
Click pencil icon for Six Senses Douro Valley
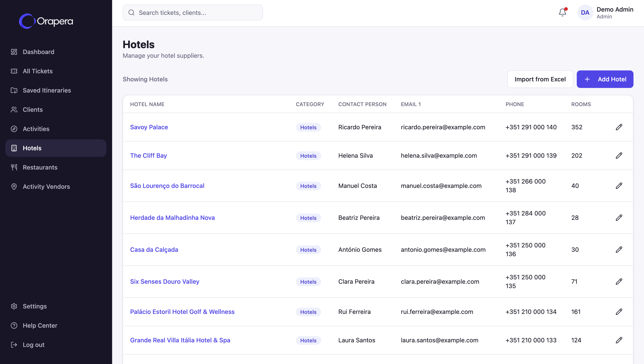tap(619, 282)
